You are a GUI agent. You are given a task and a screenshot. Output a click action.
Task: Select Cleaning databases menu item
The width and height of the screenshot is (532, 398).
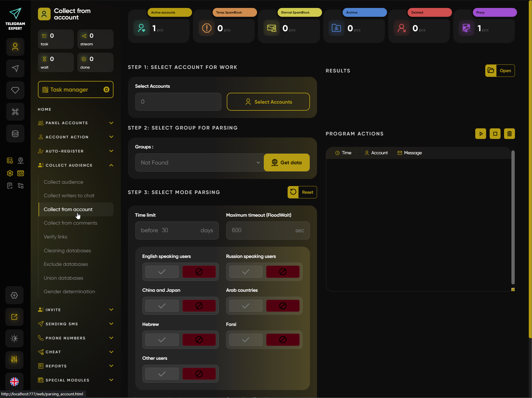tap(67, 251)
